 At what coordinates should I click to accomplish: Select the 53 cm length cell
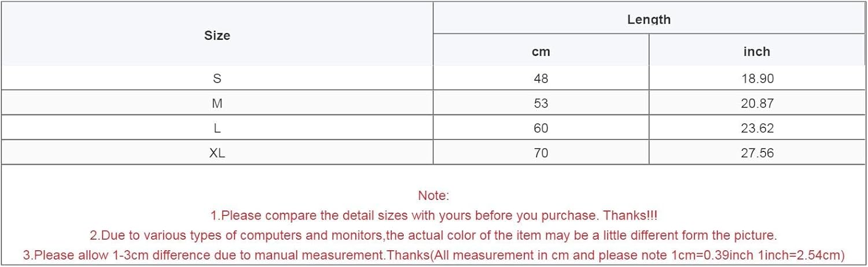[541, 103]
